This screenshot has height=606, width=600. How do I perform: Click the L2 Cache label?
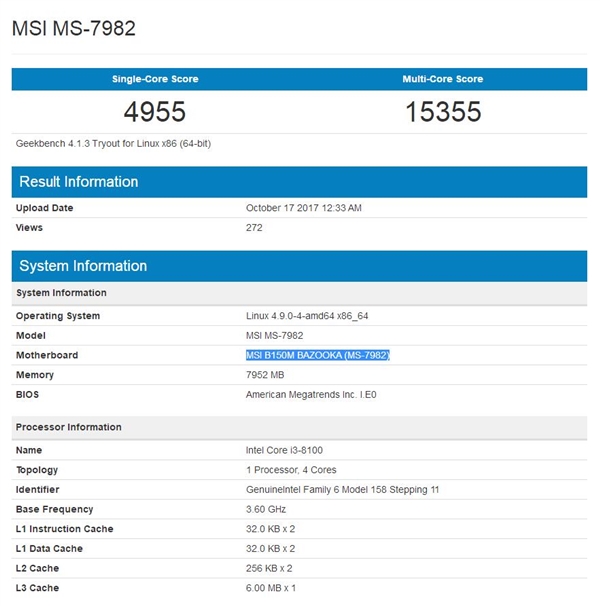[38, 569]
